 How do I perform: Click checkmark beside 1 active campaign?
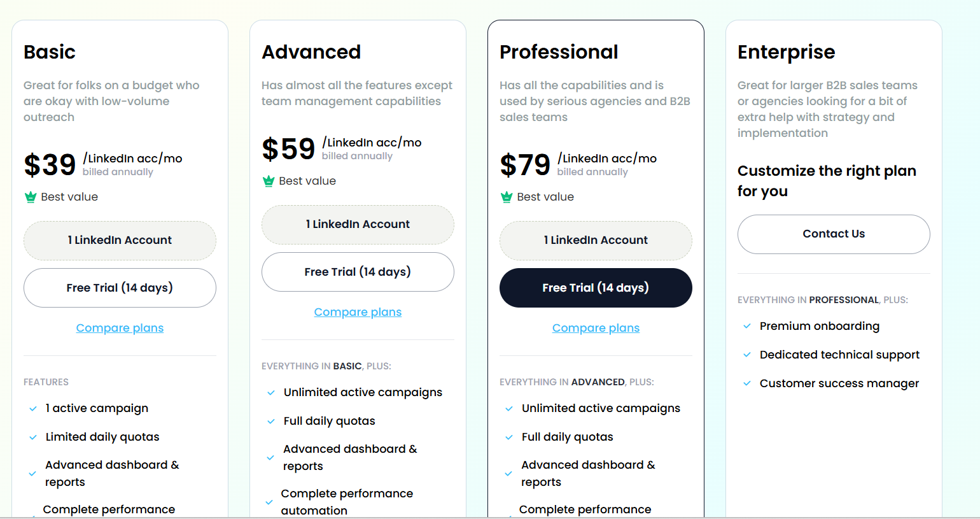point(33,408)
